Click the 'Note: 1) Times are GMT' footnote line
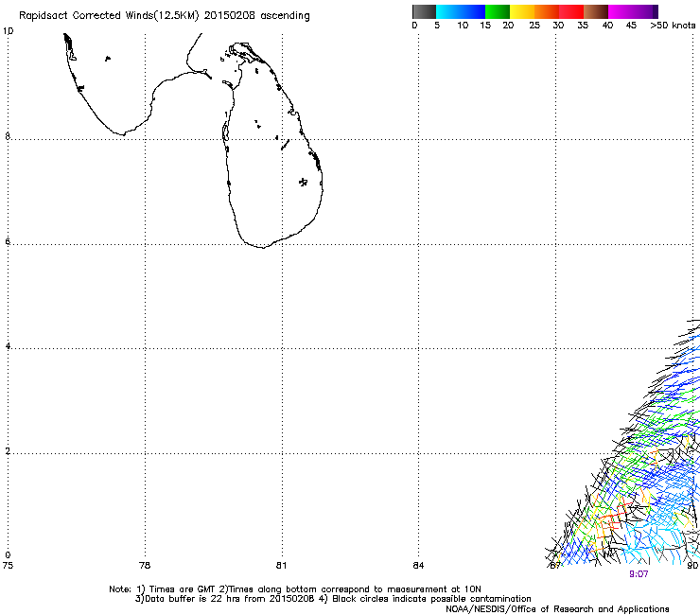The height and width of the screenshot is (615, 700). tap(295, 589)
